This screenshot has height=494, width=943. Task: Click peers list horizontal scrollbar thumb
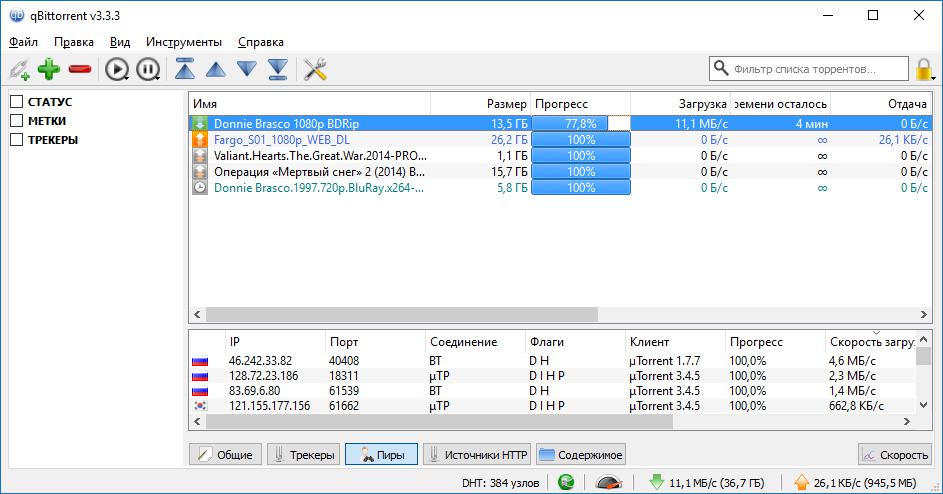tap(439, 422)
